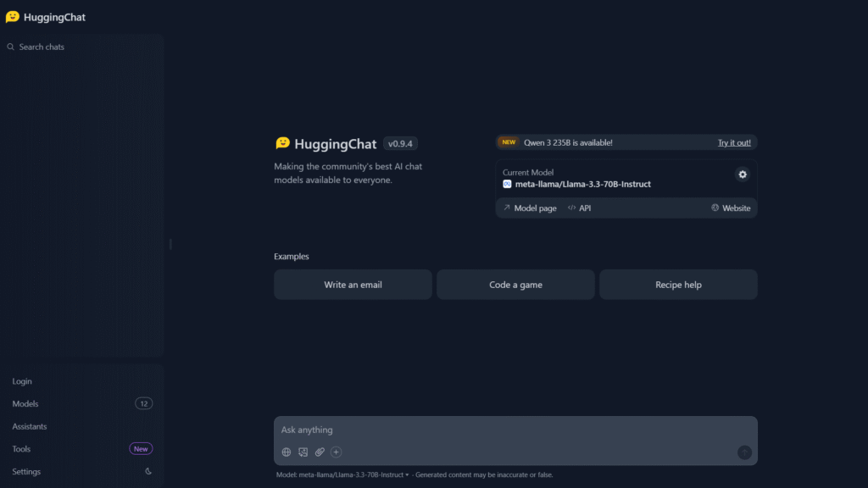Click the code brackets icon beside API
The image size is (868, 488).
(572, 208)
